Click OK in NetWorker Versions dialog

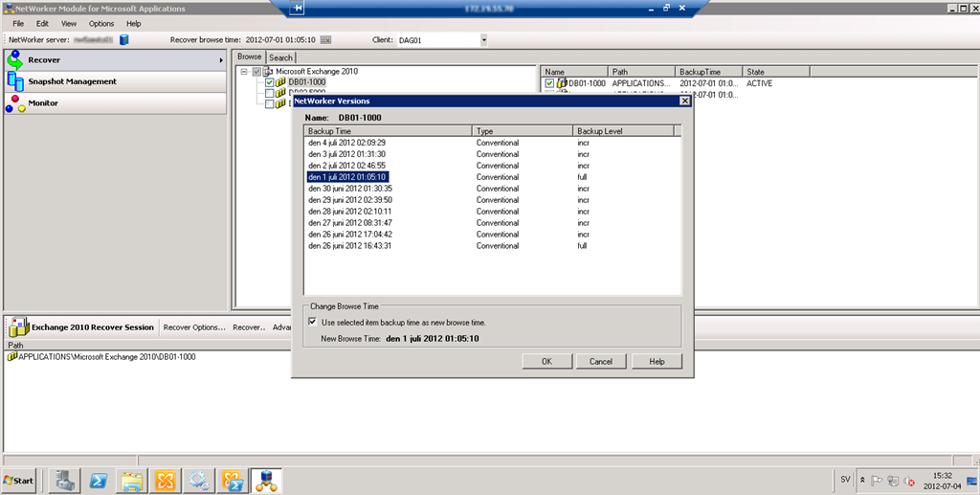tap(546, 361)
